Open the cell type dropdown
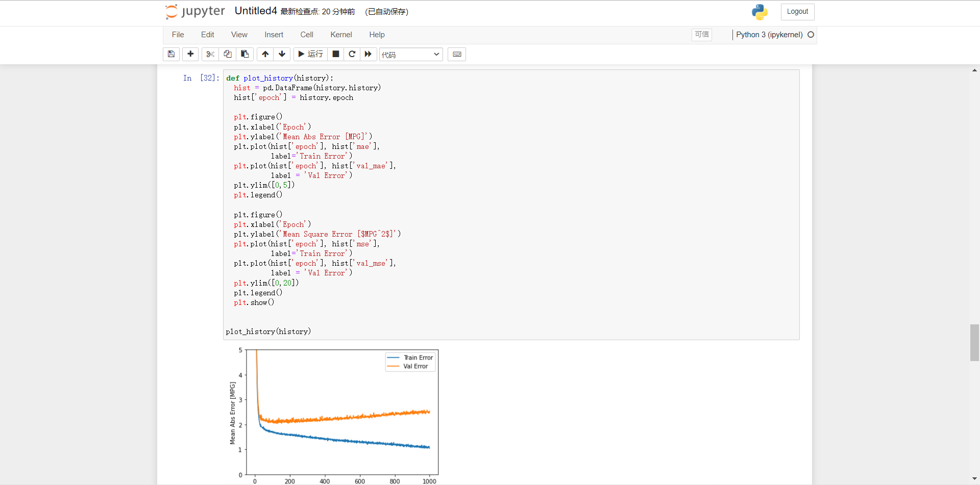 click(x=411, y=55)
